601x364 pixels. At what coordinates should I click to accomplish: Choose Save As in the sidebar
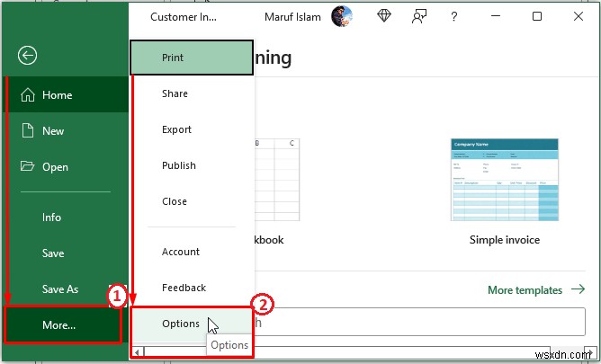coord(66,289)
